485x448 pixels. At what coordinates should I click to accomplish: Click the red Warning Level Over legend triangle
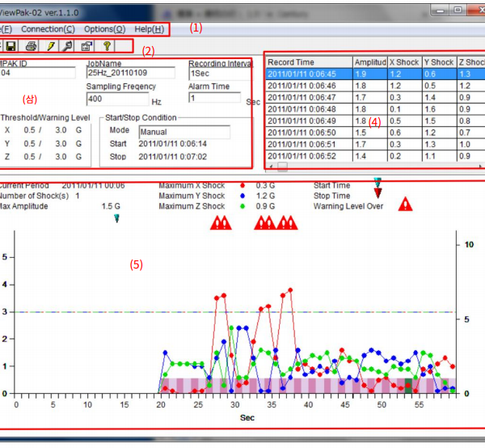(x=404, y=205)
